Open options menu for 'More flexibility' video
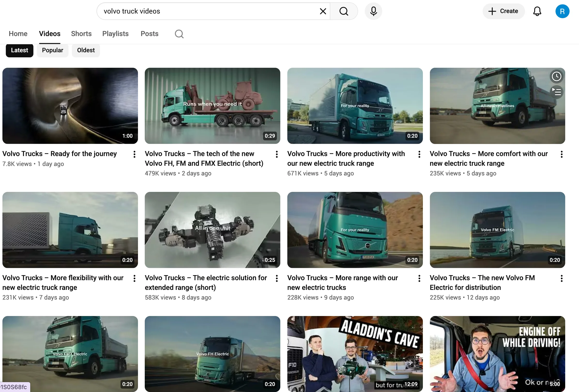The image size is (579, 392). click(x=134, y=279)
